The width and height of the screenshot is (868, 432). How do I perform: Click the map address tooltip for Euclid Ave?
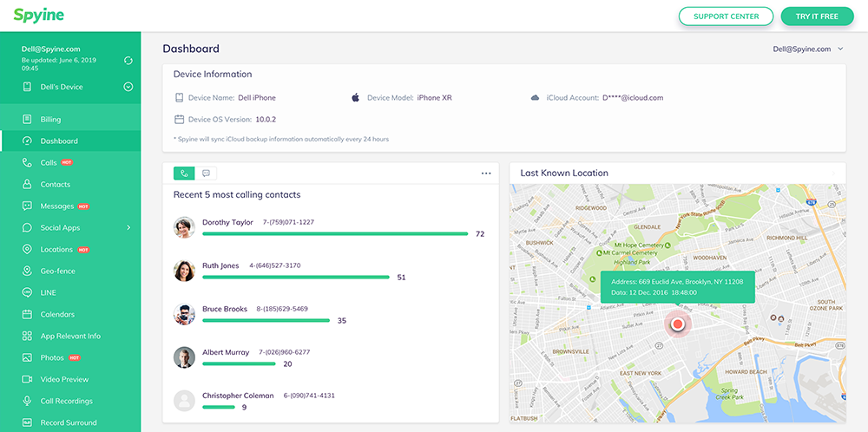click(x=678, y=287)
